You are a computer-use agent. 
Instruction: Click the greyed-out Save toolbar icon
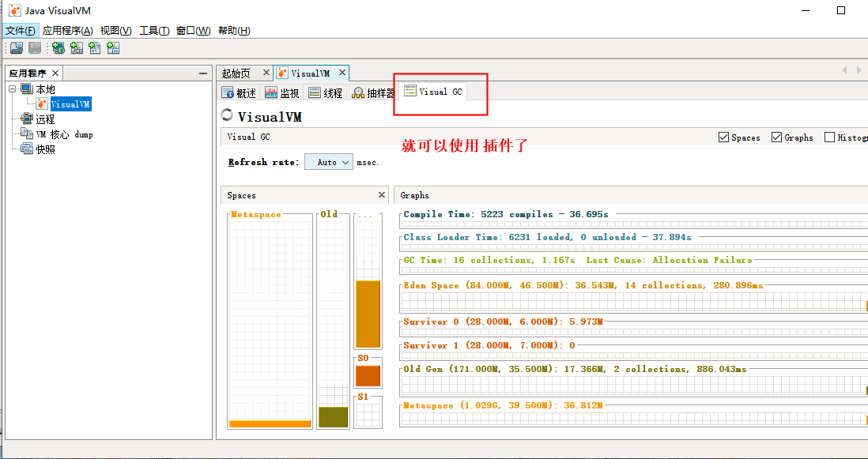(x=35, y=48)
